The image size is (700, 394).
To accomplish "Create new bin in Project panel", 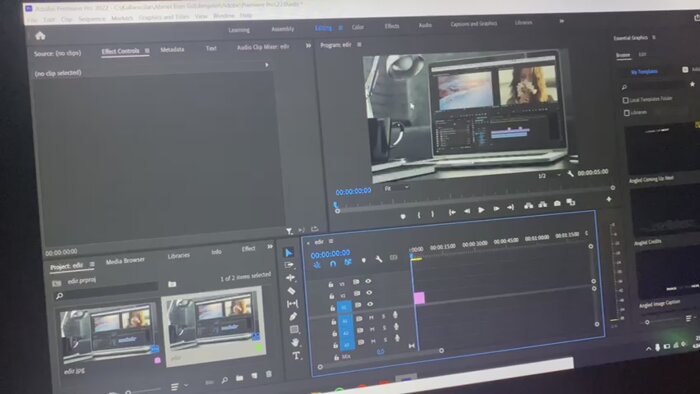I will pyautogui.click(x=239, y=378).
